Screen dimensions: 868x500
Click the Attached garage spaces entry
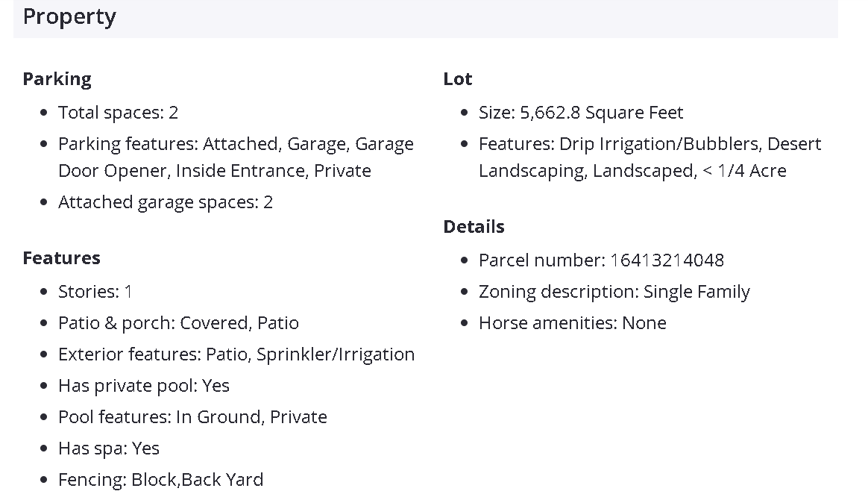coord(166,202)
